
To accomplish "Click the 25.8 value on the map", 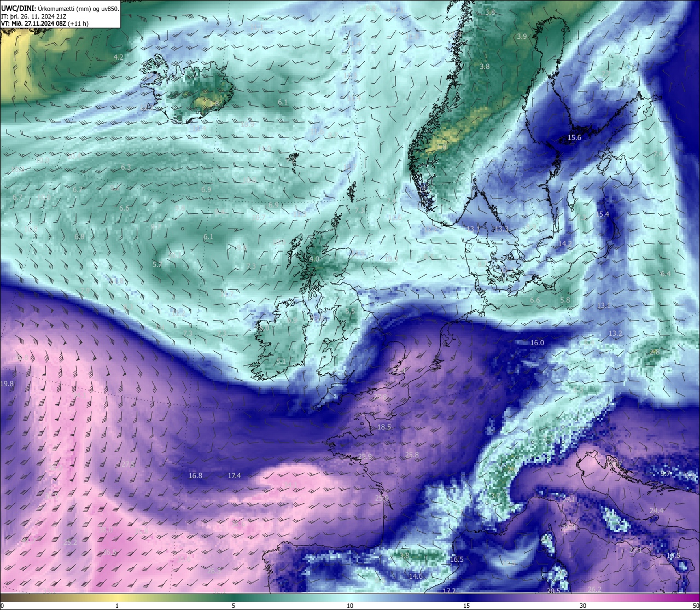I will pyautogui.click(x=412, y=455).
